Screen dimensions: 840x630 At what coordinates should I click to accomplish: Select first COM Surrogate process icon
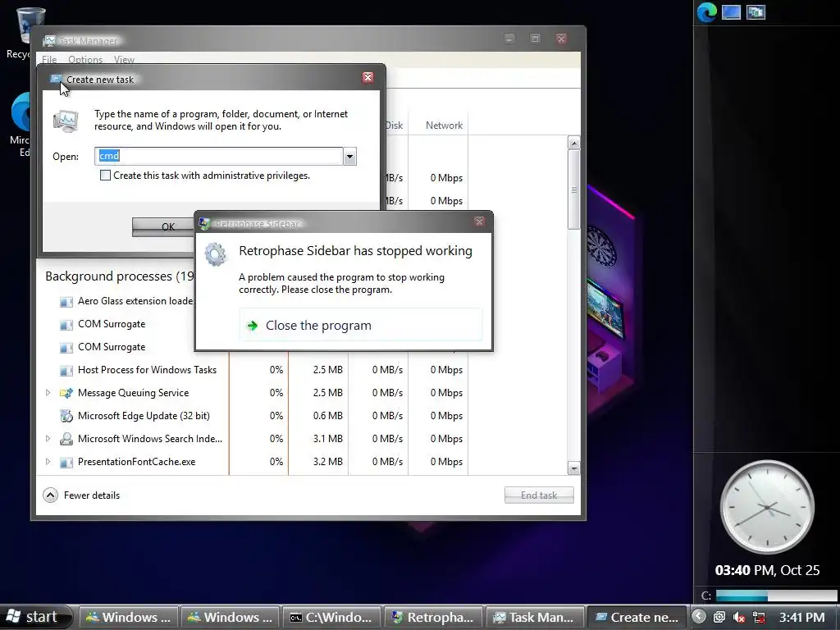point(66,325)
